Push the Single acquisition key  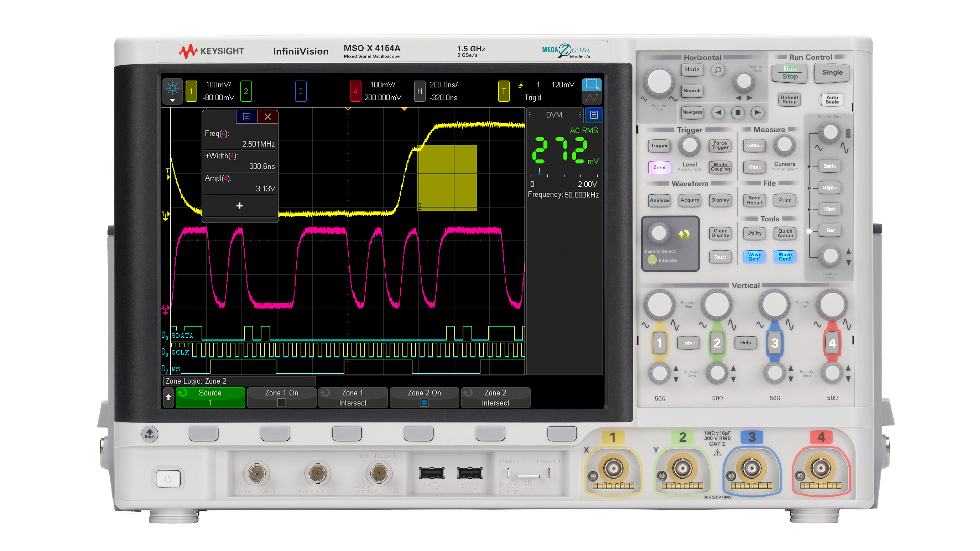tap(832, 73)
